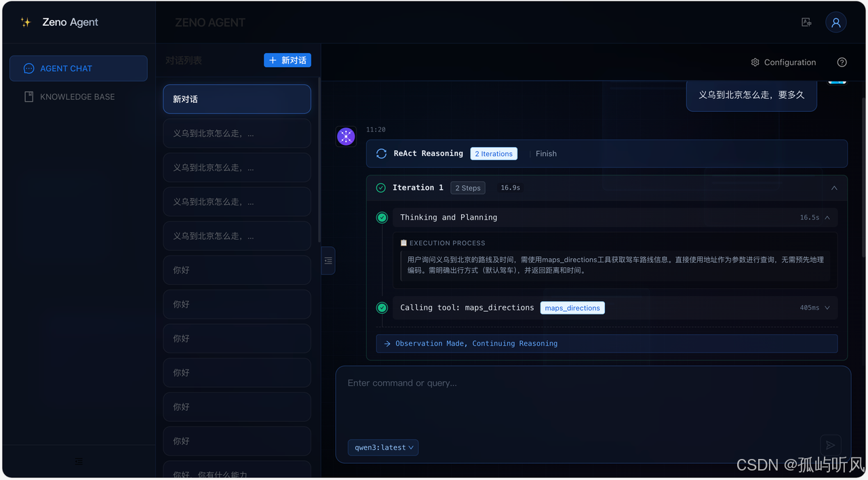Click the Agent Chat bubble icon
Viewport: 868px width, 480px height.
coord(28,68)
